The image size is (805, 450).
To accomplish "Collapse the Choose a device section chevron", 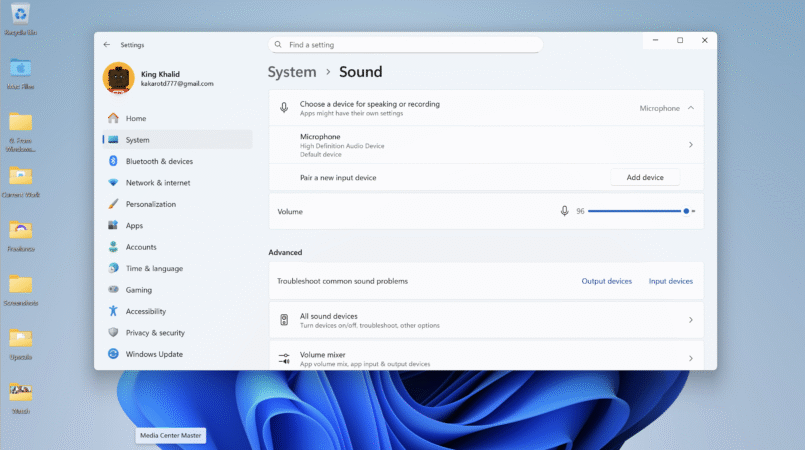I will (691, 108).
